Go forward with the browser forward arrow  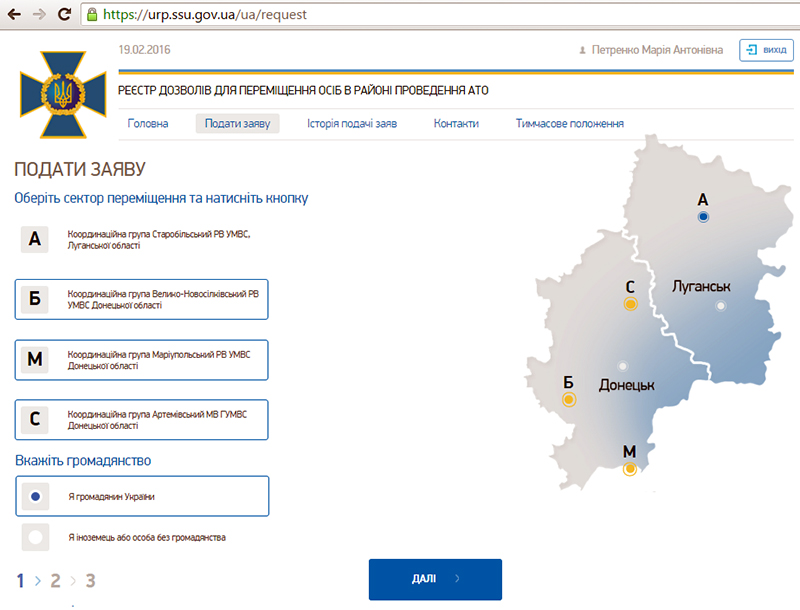[x=39, y=14]
